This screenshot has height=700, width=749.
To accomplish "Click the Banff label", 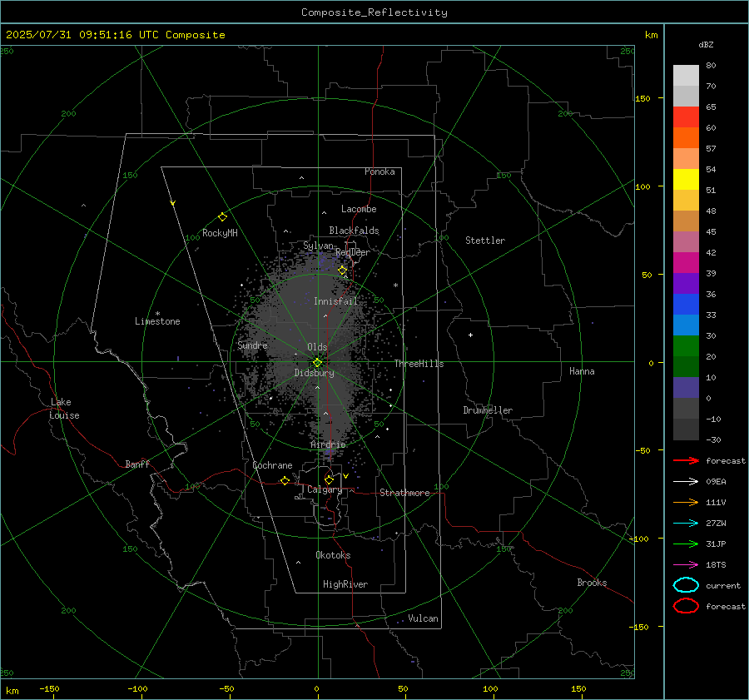I will [137, 464].
